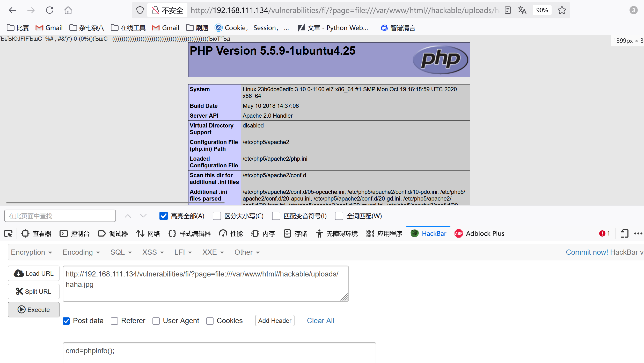The width and height of the screenshot is (644, 363).
Task: Expand the Encryption dropdown
Action: [x=32, y=252]
